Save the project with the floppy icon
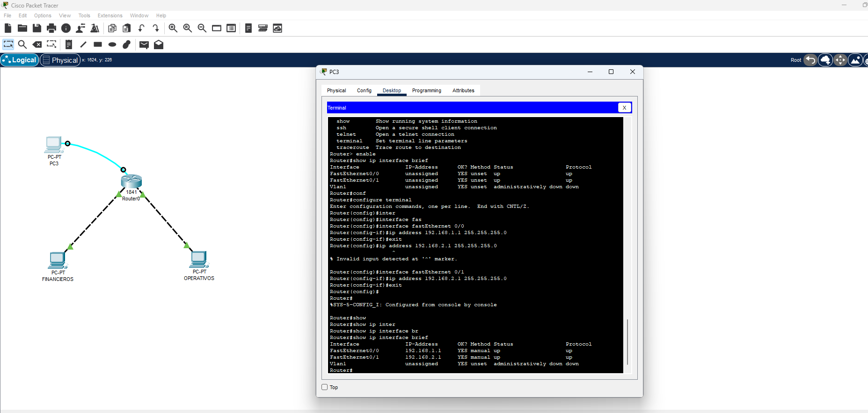The image size is (868, 413). (x=37, y=28)
